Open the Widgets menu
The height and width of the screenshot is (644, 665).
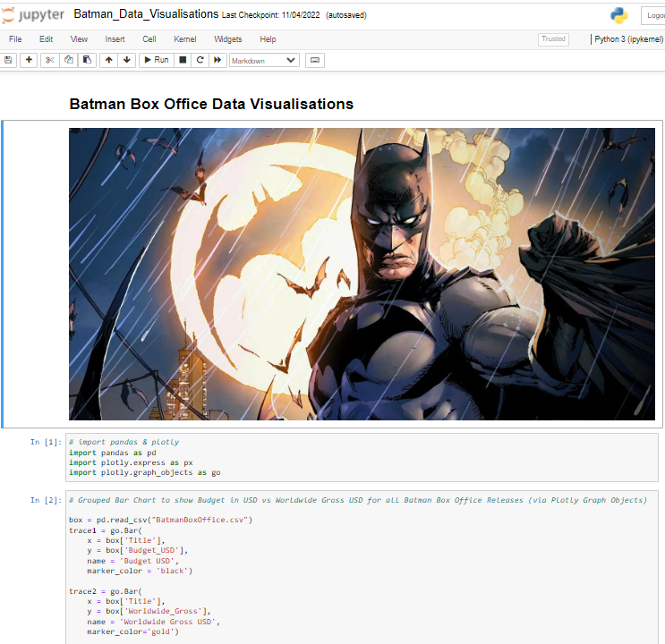tap(227, 39)
